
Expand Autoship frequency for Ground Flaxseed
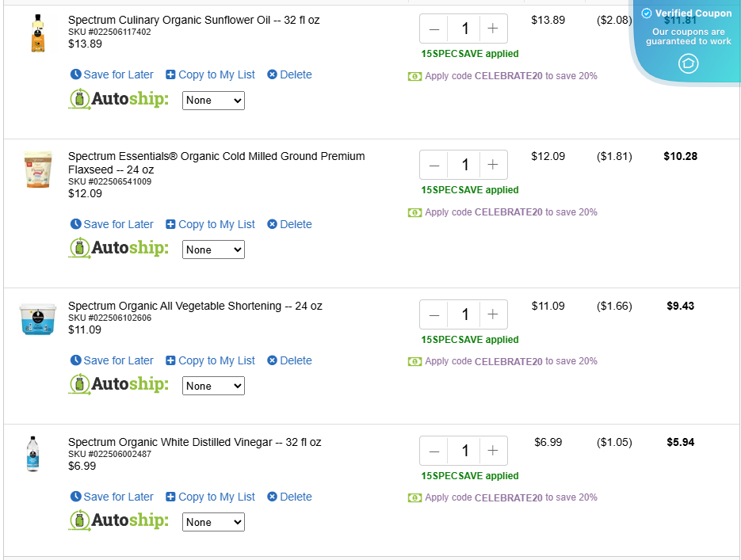213,250
